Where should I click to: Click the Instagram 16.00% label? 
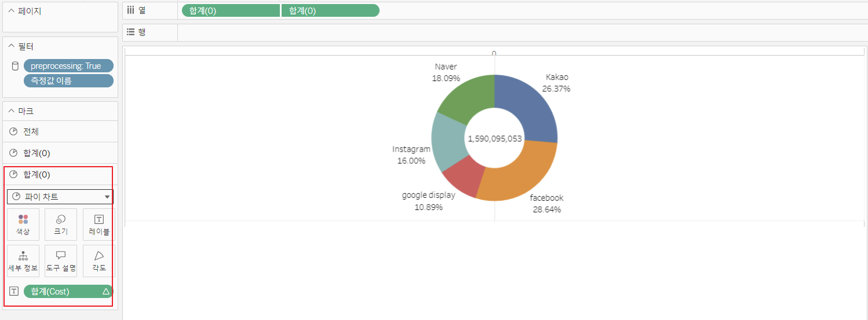[x=411, y=155]
